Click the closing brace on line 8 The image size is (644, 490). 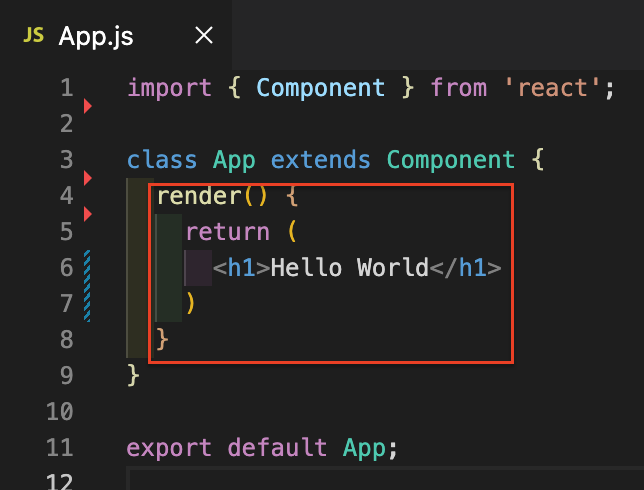[x=162, y=339]
